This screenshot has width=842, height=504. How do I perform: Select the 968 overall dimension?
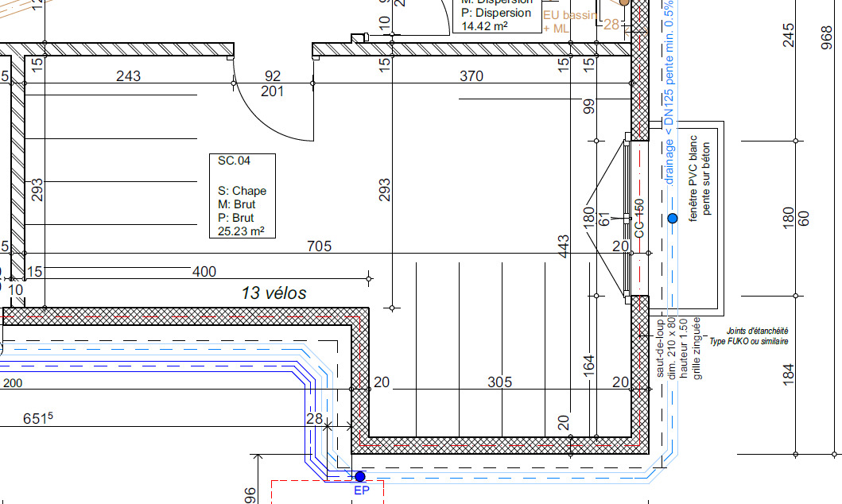[x=827, y=38]
